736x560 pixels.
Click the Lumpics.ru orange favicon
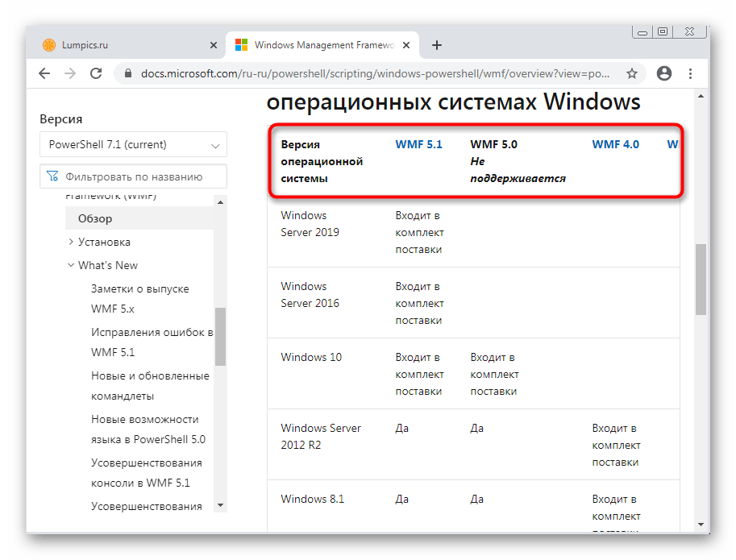coord(49,45)
